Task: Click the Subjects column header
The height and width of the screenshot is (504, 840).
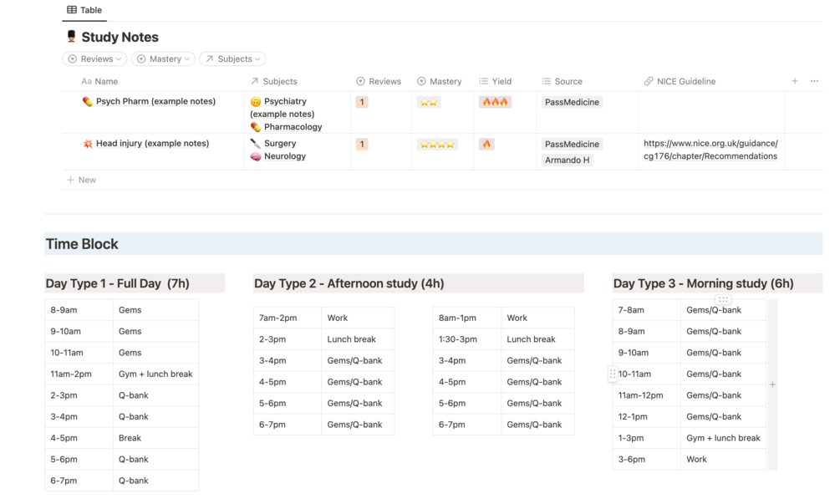Action: coord(274,81)
